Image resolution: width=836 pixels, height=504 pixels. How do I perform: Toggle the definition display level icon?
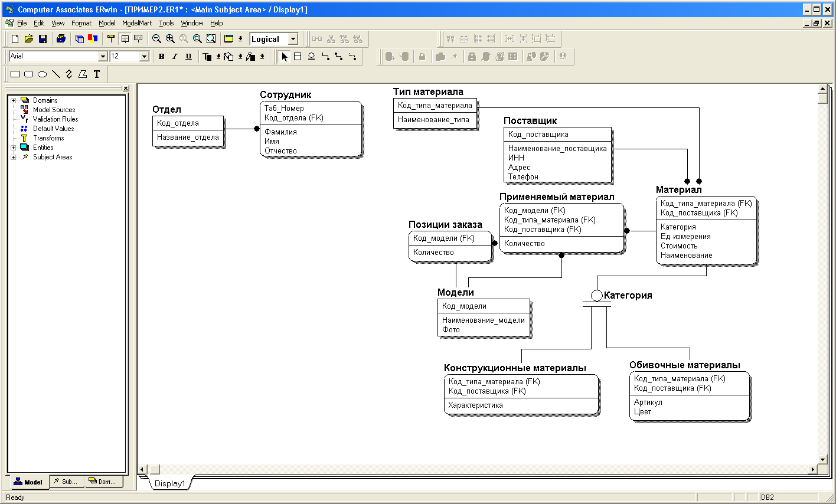pos(138,39)
